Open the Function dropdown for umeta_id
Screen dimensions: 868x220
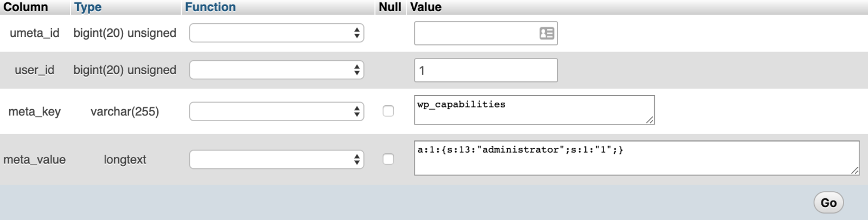[x=276, y=33]
